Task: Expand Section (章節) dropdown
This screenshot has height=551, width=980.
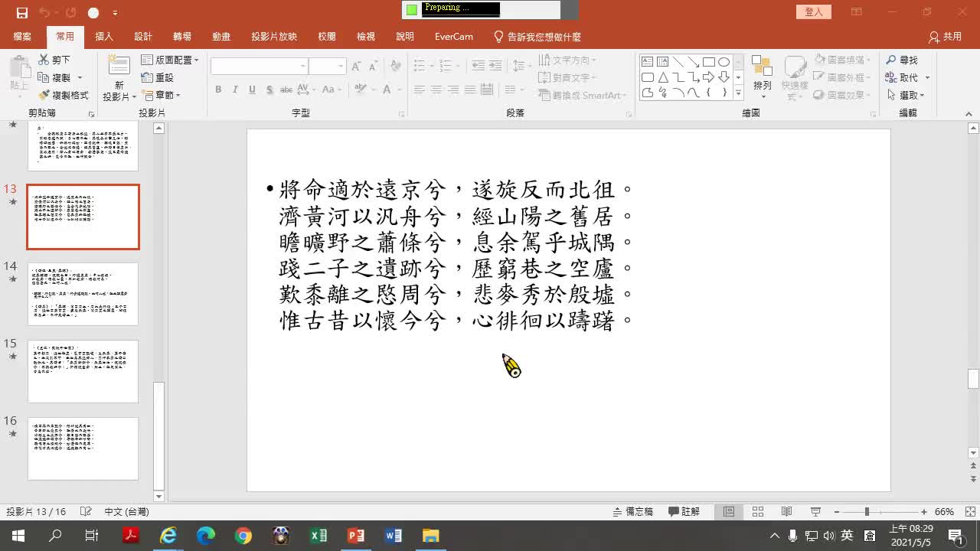Action: click(161, 95)
